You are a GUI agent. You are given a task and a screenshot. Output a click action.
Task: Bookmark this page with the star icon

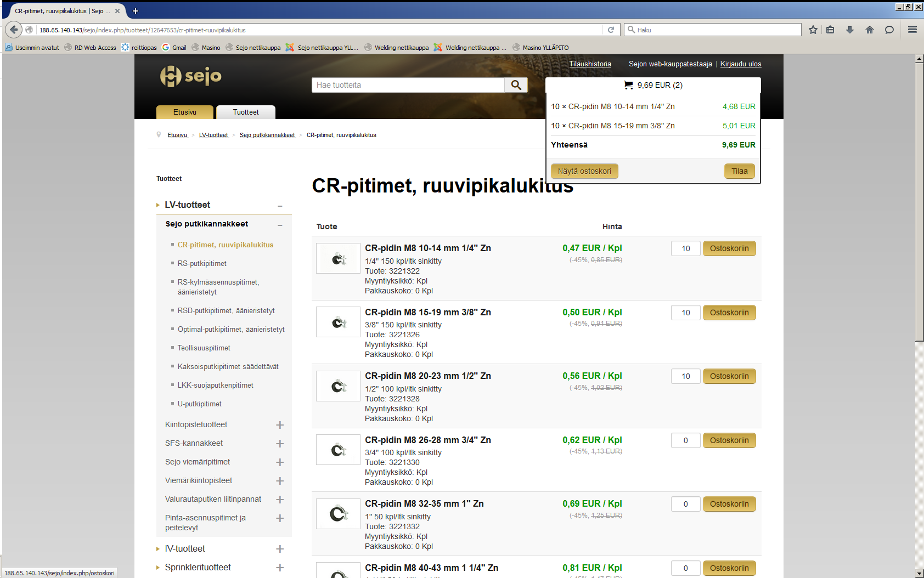tap(813, 30)
